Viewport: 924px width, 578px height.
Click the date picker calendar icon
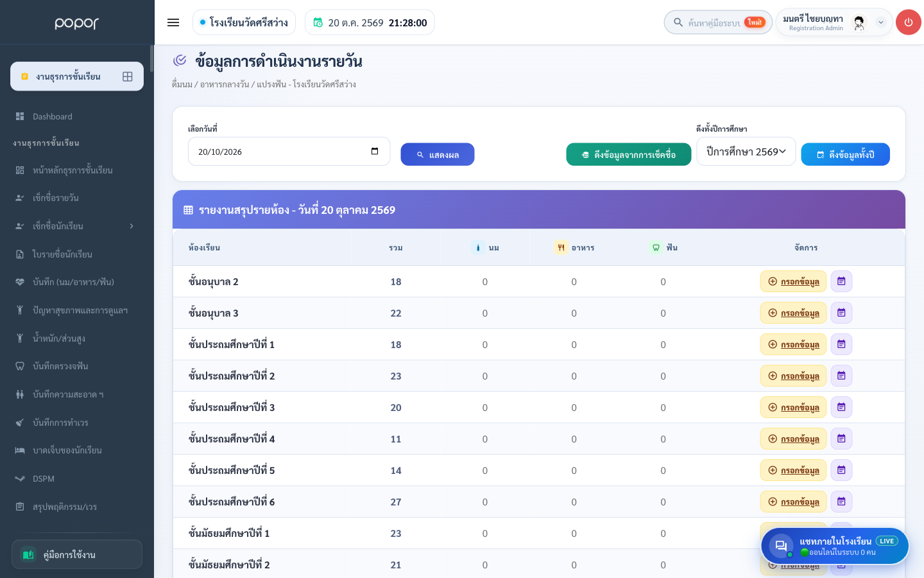375,152
